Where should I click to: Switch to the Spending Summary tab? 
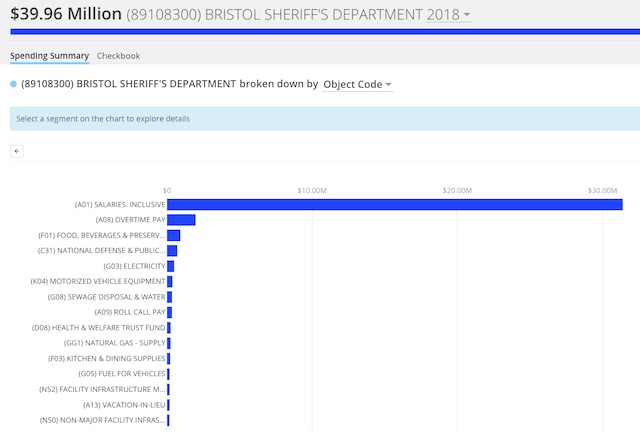[49, 56]
